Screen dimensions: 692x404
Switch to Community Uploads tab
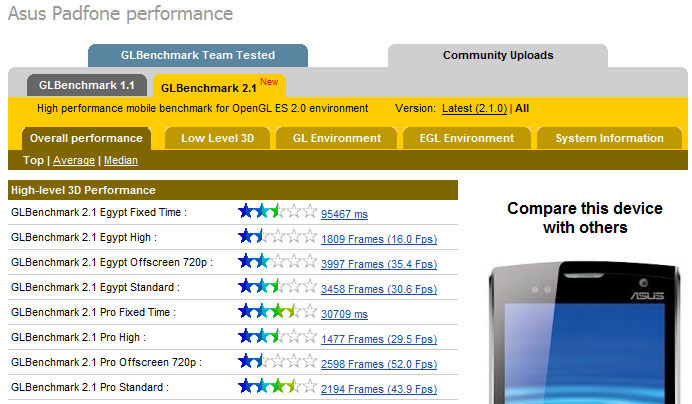pos(498,55)
